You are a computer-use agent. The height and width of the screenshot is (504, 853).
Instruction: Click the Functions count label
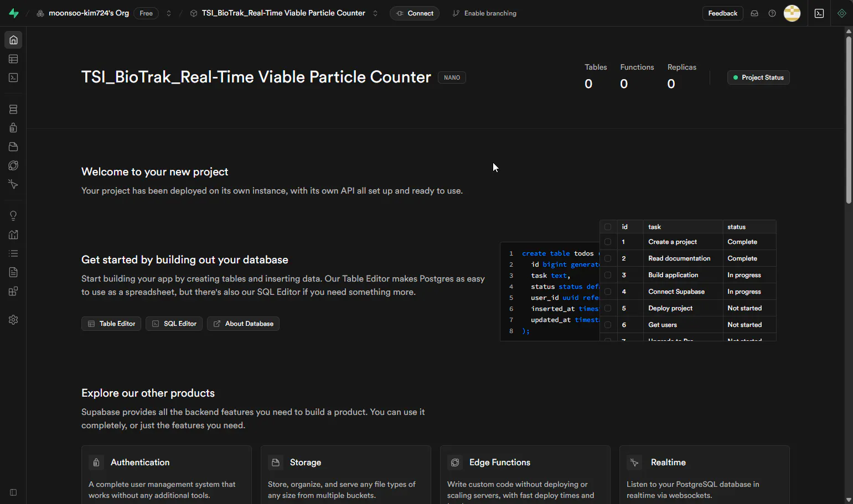(637, 67)
